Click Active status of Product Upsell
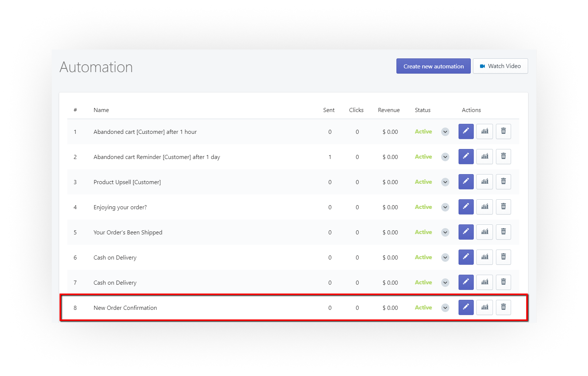 [423, 182]
